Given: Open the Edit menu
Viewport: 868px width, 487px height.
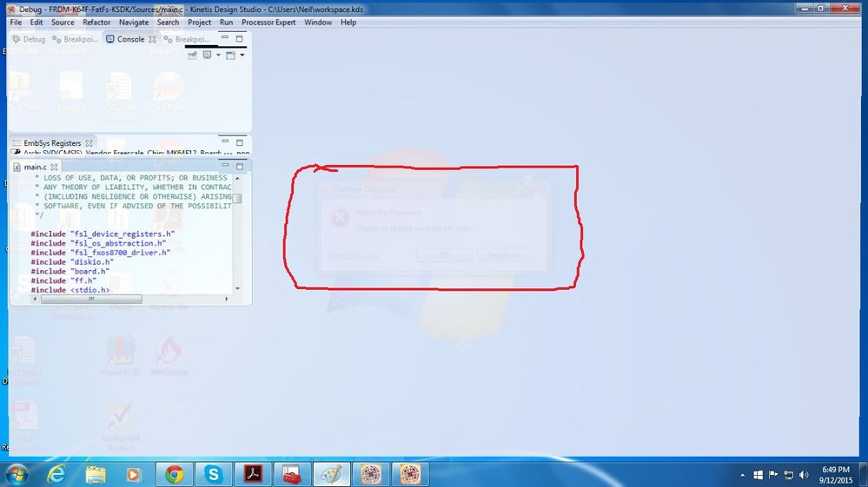Looking at the screenshot, I should click(36, 22).
